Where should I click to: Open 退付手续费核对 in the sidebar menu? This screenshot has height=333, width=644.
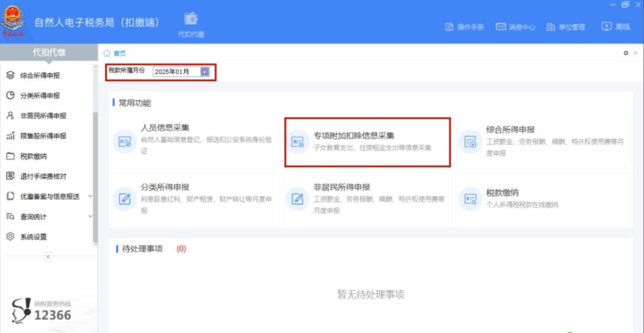(x=43, y=176)
